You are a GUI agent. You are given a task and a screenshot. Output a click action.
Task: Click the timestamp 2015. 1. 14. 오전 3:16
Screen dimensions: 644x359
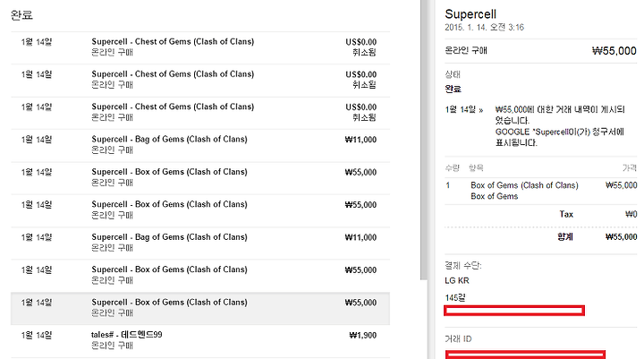point(484,28)
